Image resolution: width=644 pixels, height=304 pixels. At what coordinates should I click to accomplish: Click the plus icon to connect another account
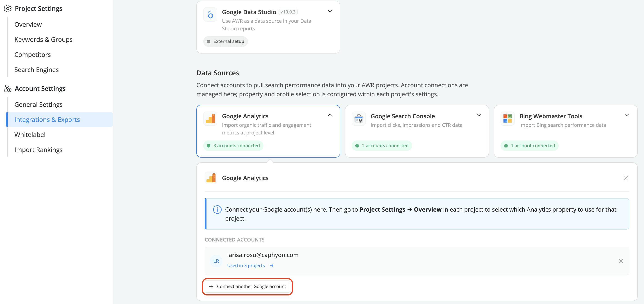click(211, 286)
